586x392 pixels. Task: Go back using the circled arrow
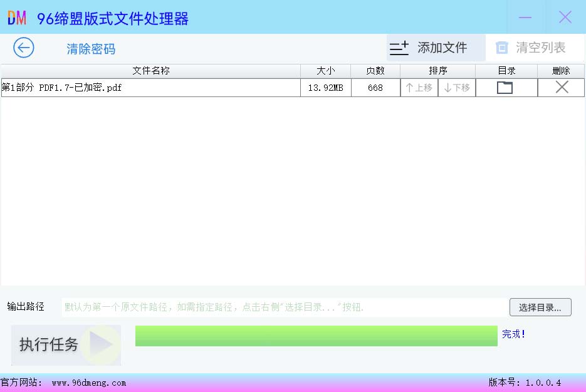(24, 48)
